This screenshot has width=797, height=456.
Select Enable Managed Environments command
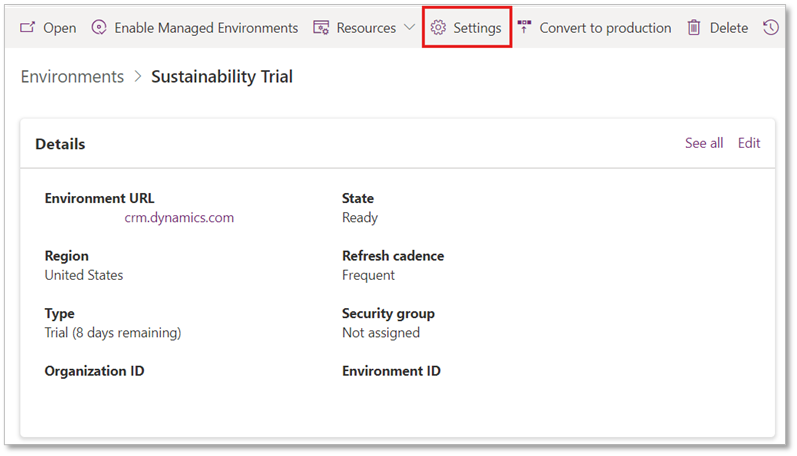click(206, 28)
